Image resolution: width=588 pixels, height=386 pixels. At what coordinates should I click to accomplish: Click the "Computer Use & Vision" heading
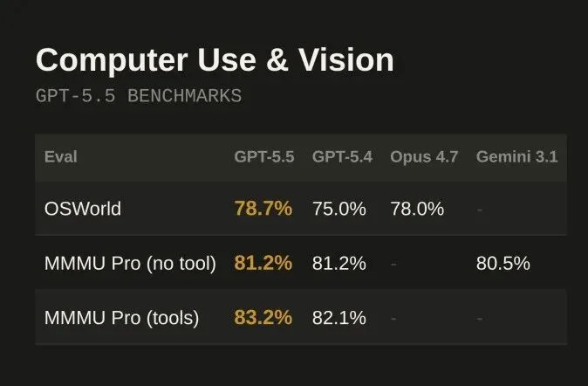click(215, 60)
